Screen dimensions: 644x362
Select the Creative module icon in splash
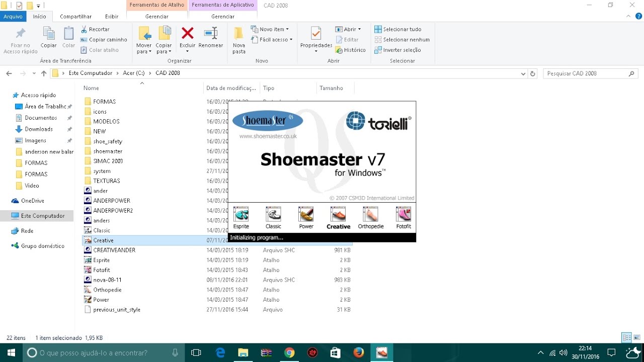pyautogui.click(x=338, y=214)
